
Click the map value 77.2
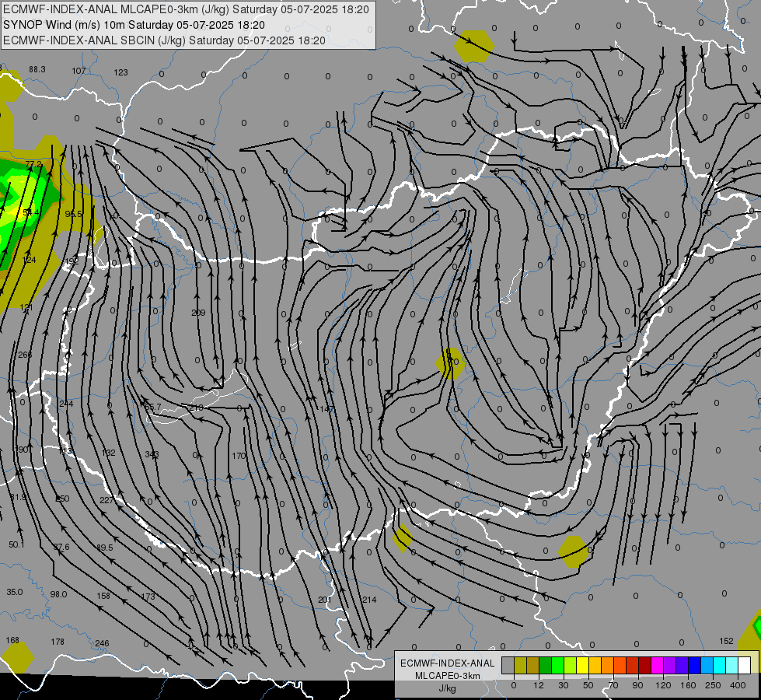(34, 164)
